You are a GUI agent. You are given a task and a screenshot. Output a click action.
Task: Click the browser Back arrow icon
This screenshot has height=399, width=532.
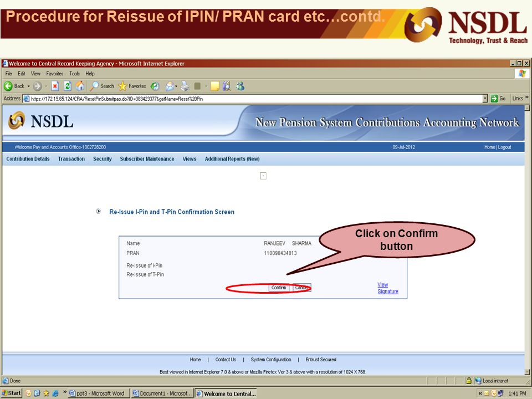tap(8, 86)
